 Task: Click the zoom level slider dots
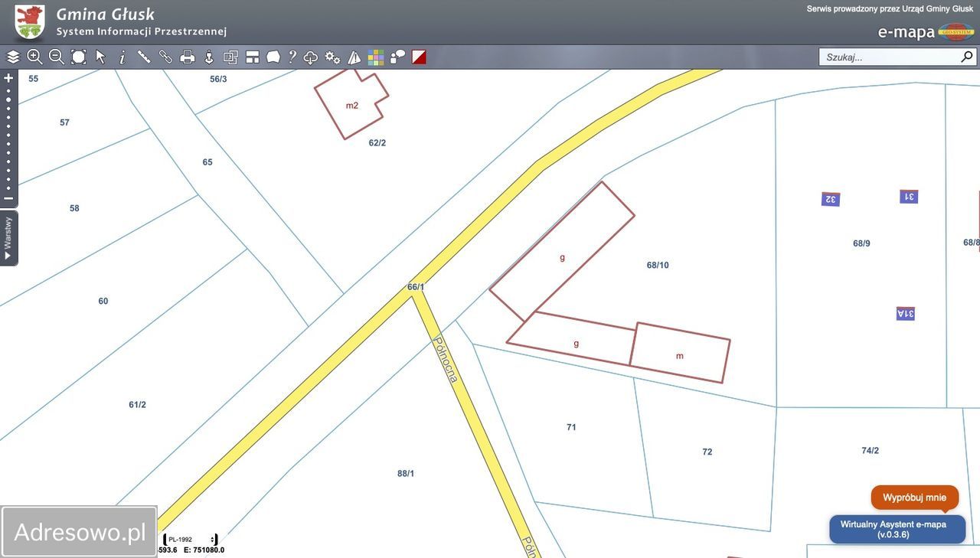[x=8, y=139]
